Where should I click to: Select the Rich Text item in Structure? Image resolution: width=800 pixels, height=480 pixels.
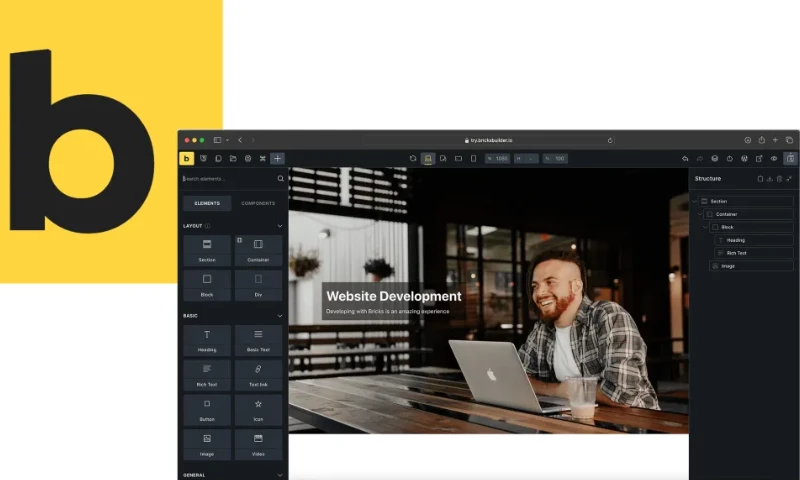(735, 253)
